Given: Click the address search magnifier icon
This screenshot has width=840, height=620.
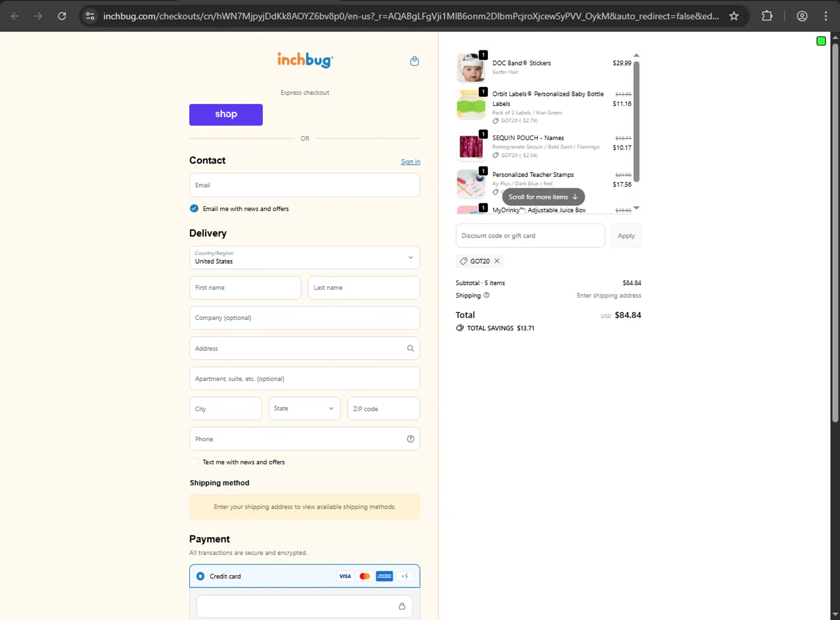Looking at the screenshot, I should pyautogui.click(x=410, y=348).
